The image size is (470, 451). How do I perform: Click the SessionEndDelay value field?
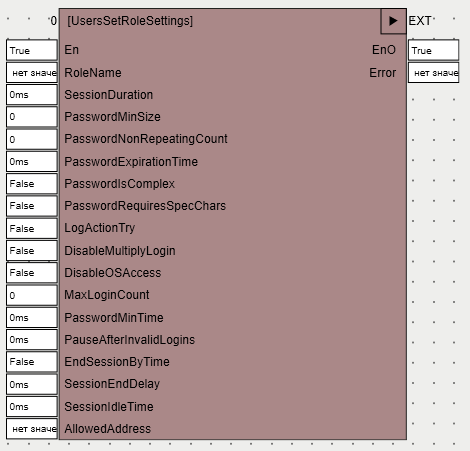(x=32, y=384)
